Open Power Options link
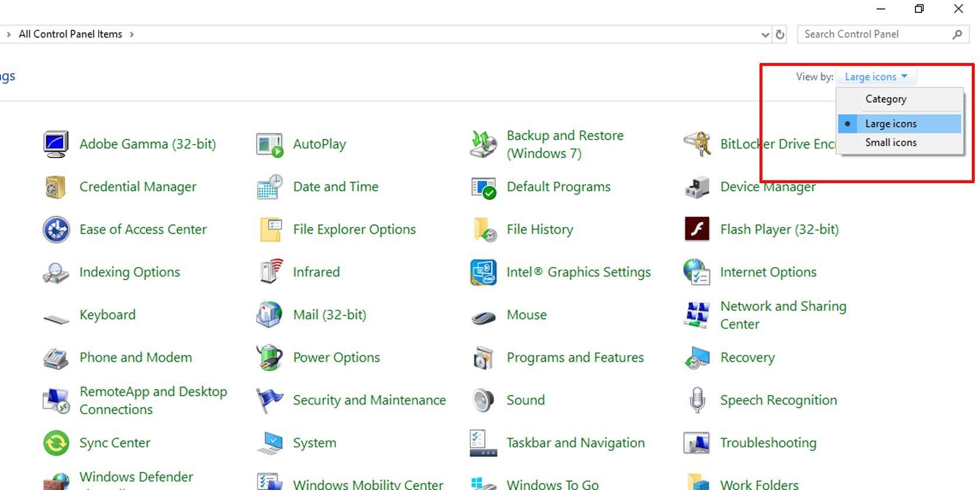This screenshot has height=490, width=980. (336, 358)
